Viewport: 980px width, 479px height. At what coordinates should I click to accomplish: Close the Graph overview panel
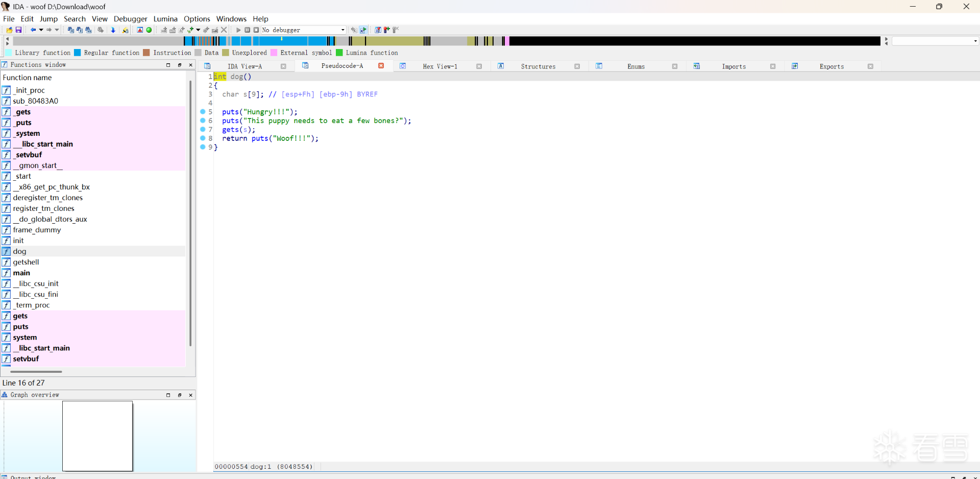[x=191, y=395]
